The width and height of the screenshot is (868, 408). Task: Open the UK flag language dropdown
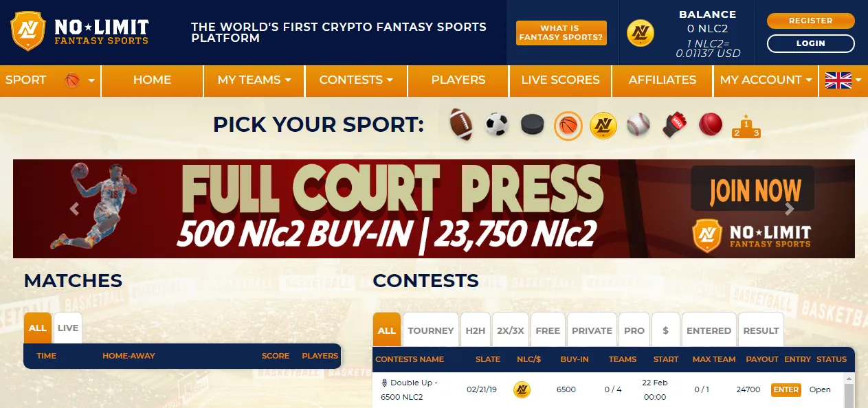click(843, 80)
